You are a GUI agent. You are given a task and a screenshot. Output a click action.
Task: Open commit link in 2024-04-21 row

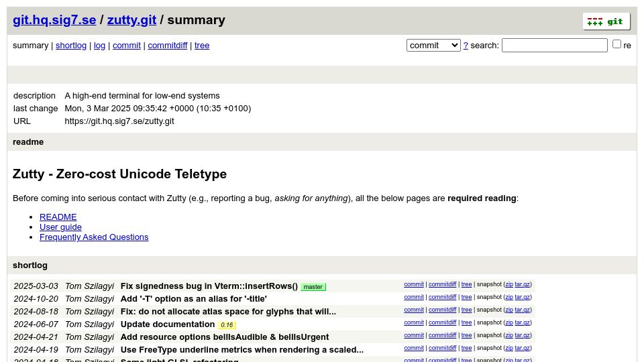tap(414, 335)
